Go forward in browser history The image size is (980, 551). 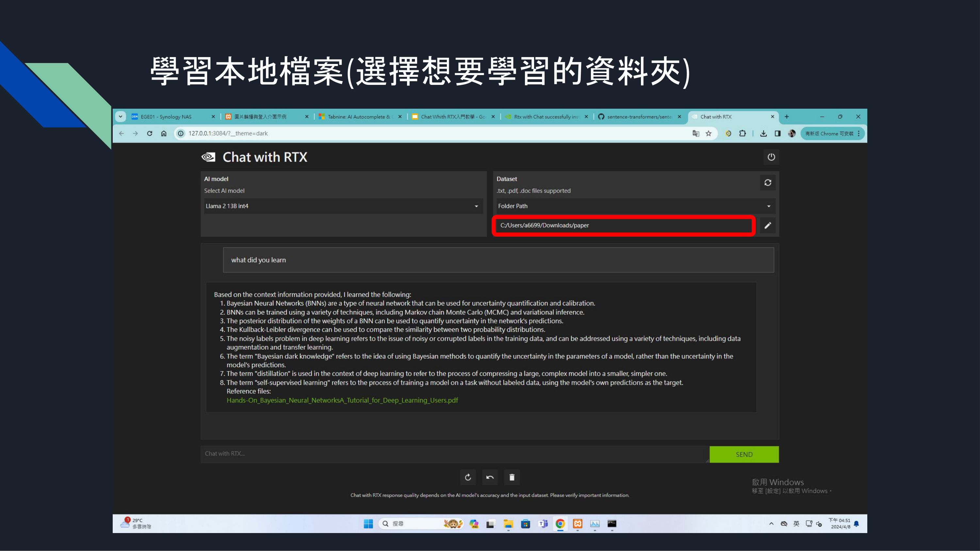coord(136,134)
